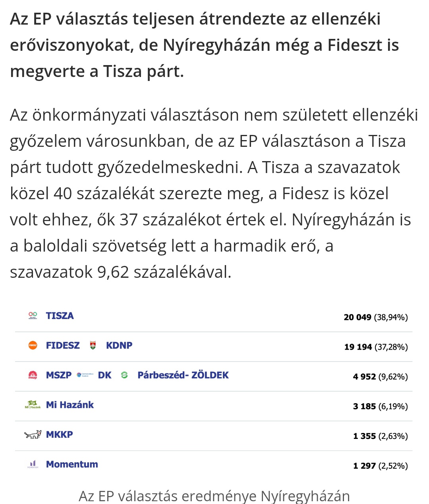Click the TISZA party logo icon
The height and width of the screenshot is (504, 429).
pos(33,316)
